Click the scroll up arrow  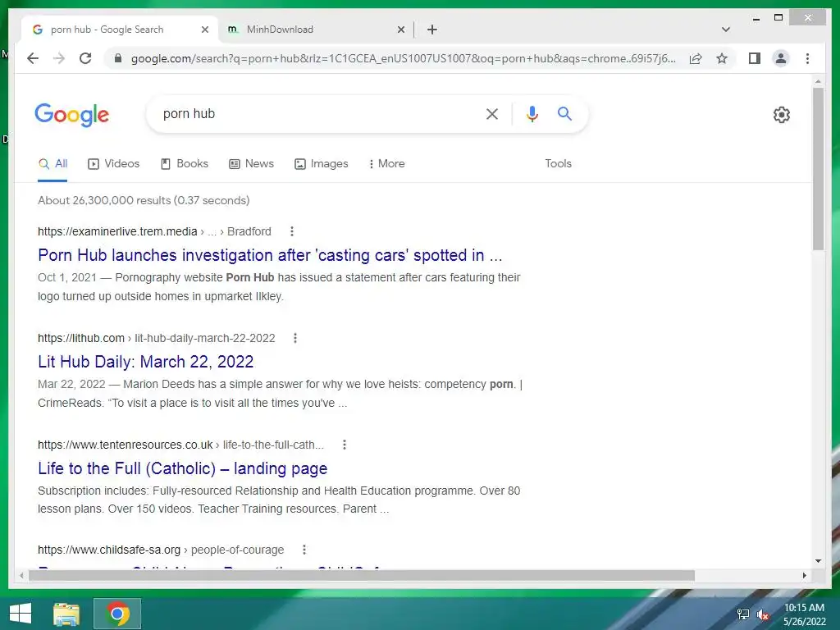[x=818, y=81]
